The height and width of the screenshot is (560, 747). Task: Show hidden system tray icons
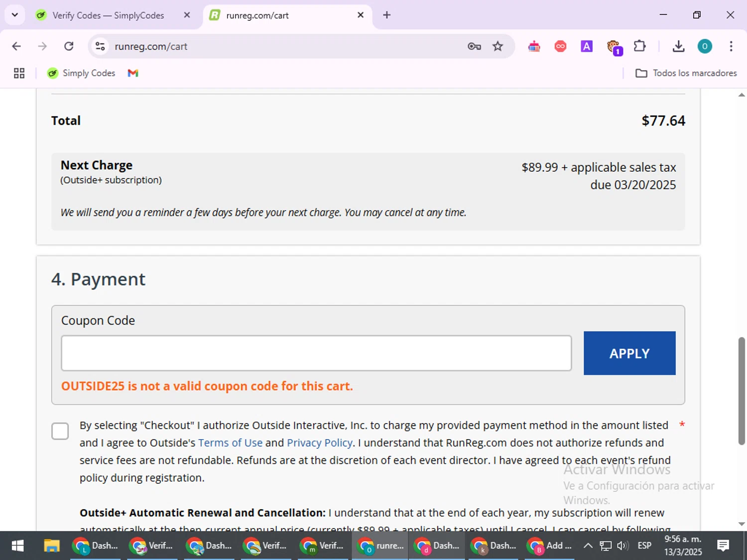pos(588,546)
